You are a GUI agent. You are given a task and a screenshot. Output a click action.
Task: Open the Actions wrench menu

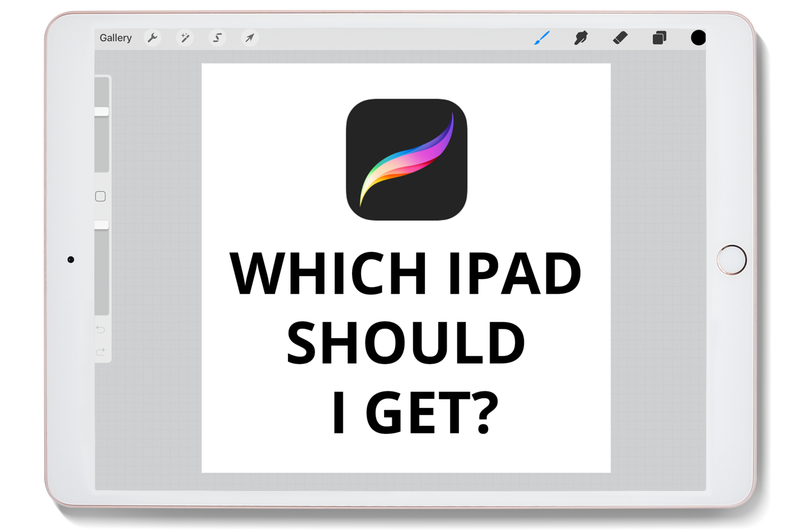(153, 38)
